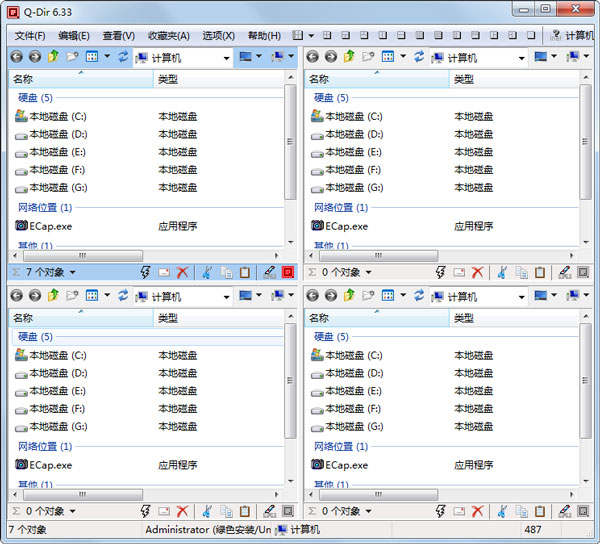Click the up-folder icon in top-right pane
The image size is (600, 544).
349,57
